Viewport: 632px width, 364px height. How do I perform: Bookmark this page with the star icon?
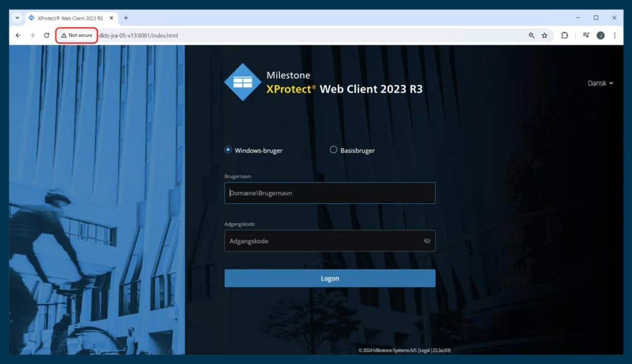click(x=545, y=36)
